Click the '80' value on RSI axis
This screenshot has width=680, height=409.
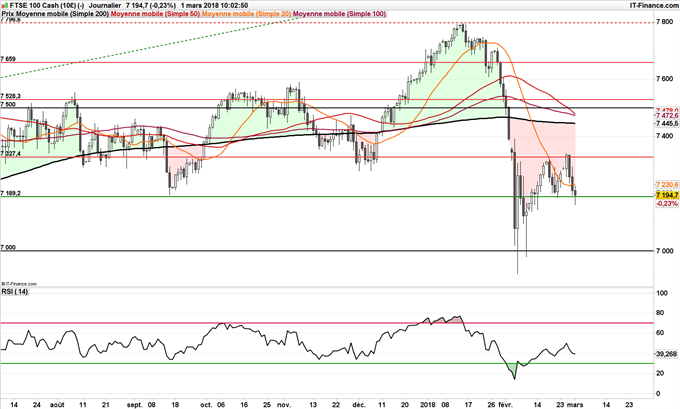coord(660,313)
